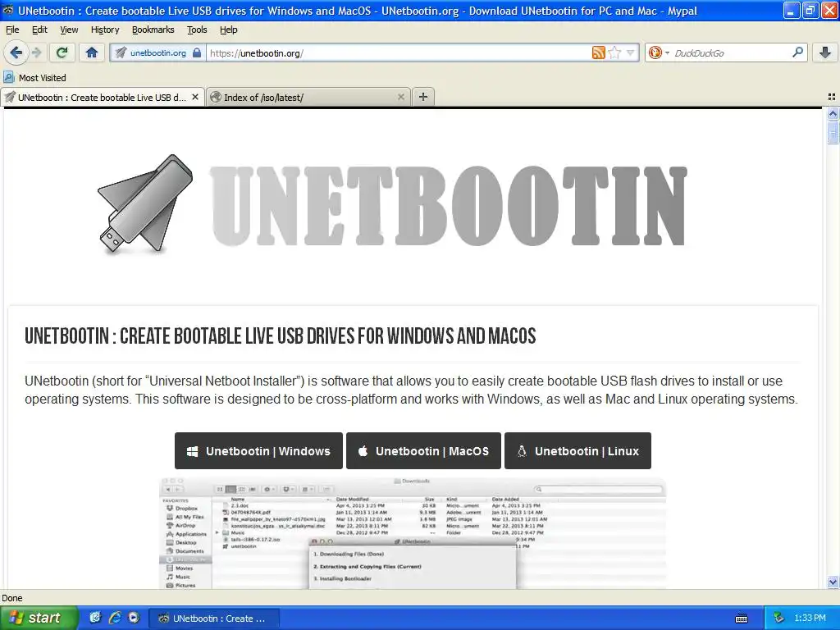Image resolution: width=840 pixels, height=630 pixels.
Task: Launch Internet Explorer from quick launch
Action: [x=115, y=618]
